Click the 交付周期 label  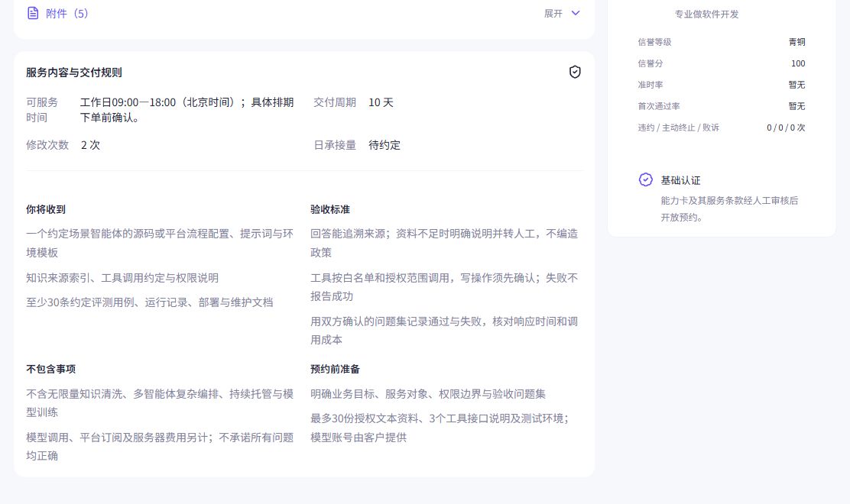click(x=335, y=102)
